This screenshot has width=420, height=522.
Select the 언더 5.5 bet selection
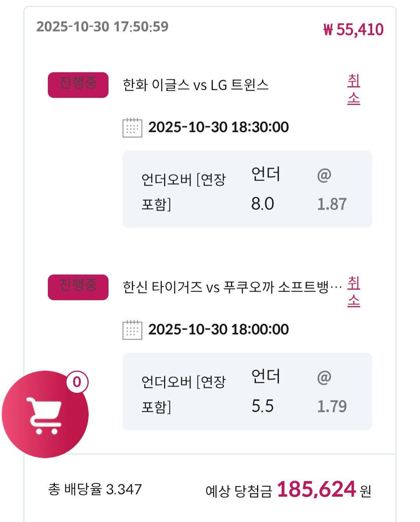click(265, 391)
